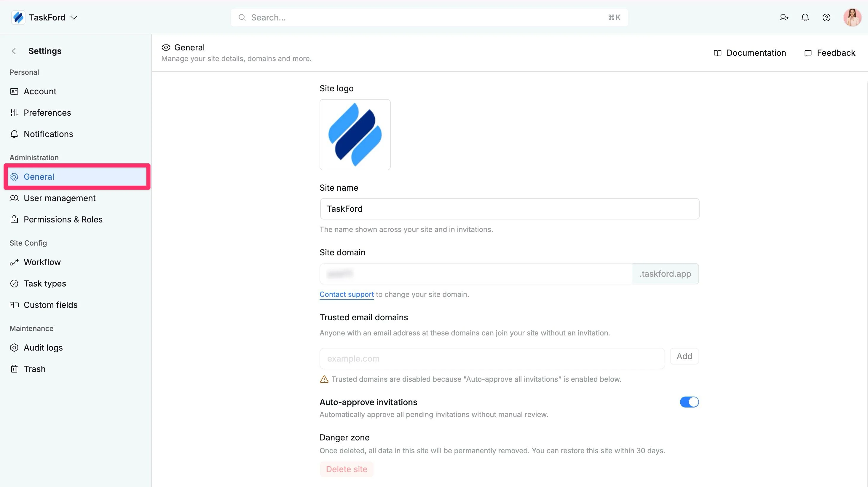Expand the TaskFord workspace dropdown chevron

(74, 17)
